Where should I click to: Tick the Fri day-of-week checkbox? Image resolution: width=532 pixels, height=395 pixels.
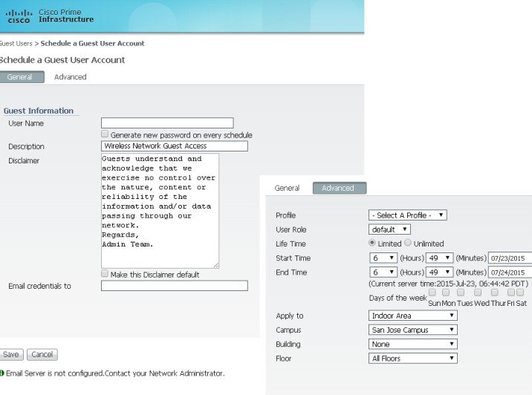click(x=511, y=293)
